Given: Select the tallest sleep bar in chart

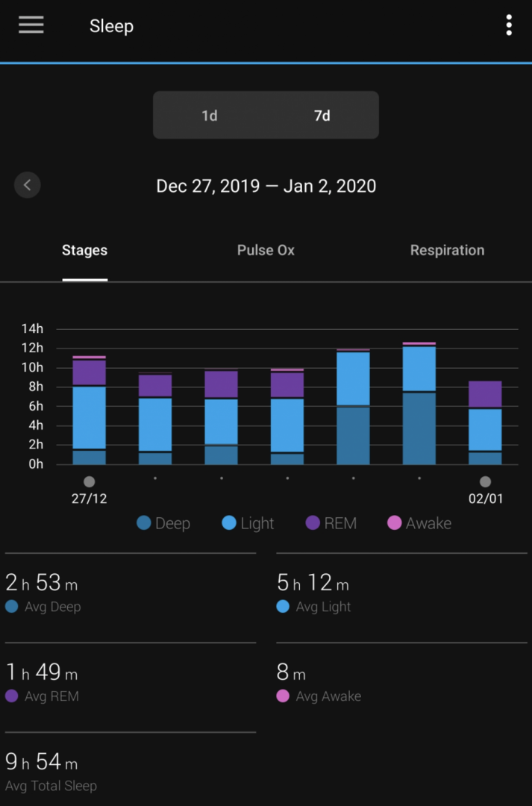Looking at the screenshot, I should coord(419,404).
